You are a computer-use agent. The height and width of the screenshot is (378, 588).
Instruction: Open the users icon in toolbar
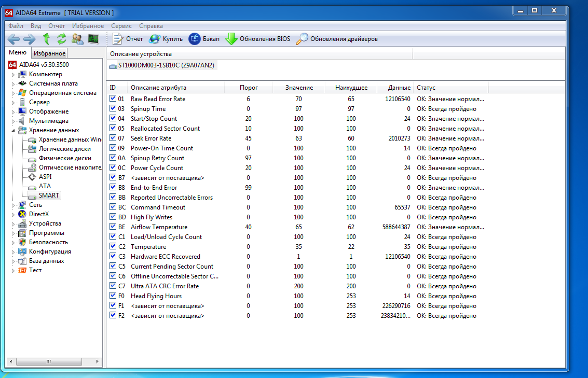pos(77,38)
